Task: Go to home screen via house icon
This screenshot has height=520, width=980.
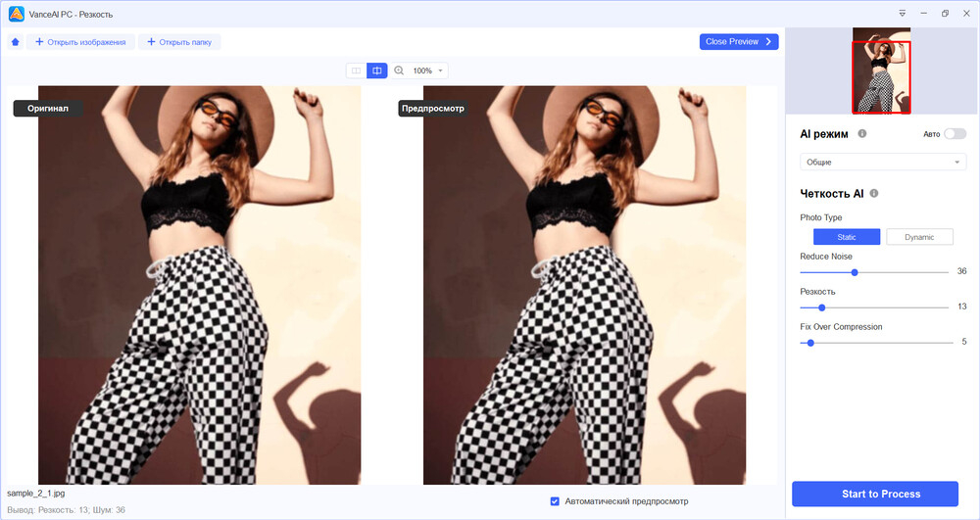Action: click(16, 42)
